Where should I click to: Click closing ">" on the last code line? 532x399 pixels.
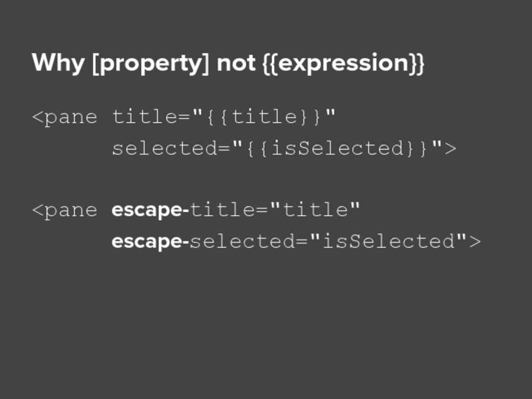(474, 242)
